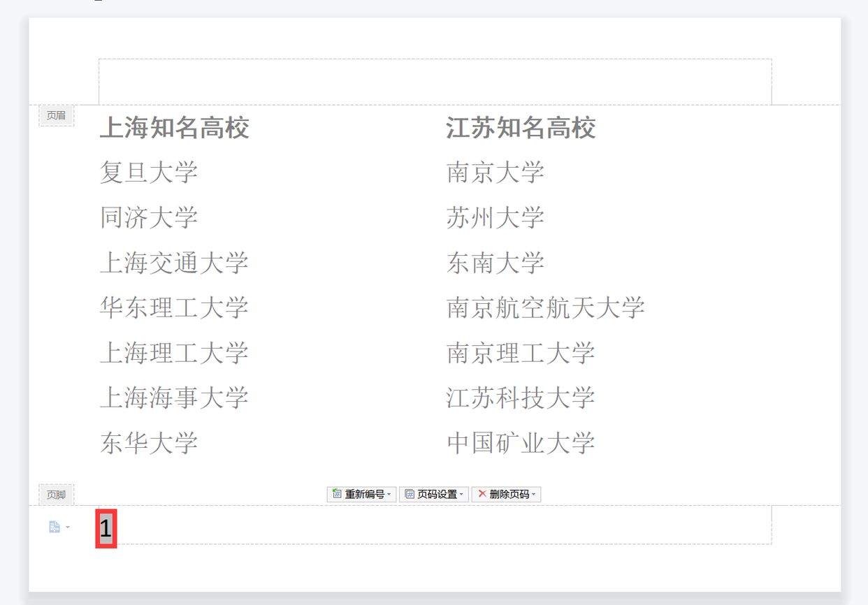Click the 页眉 header label
The width and height of the screenshot is (868, 605).
pos(56,115)
